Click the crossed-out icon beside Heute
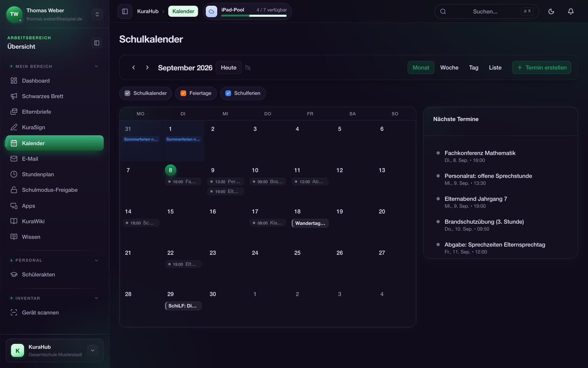The width and height of the screenshot is (588, 368). coord(248,68)
